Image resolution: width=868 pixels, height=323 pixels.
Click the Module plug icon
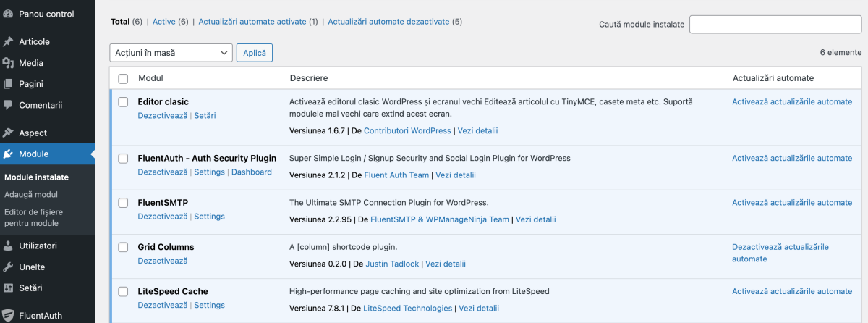[8, 154]
